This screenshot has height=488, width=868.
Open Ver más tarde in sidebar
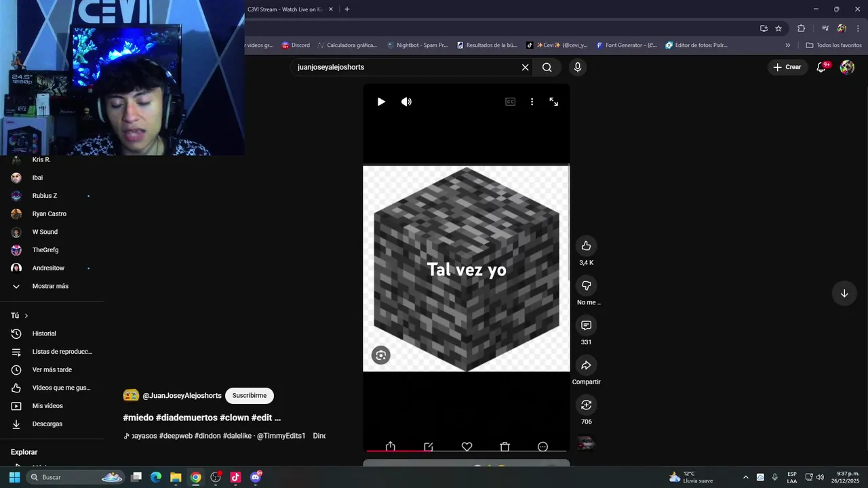(52, 369)
